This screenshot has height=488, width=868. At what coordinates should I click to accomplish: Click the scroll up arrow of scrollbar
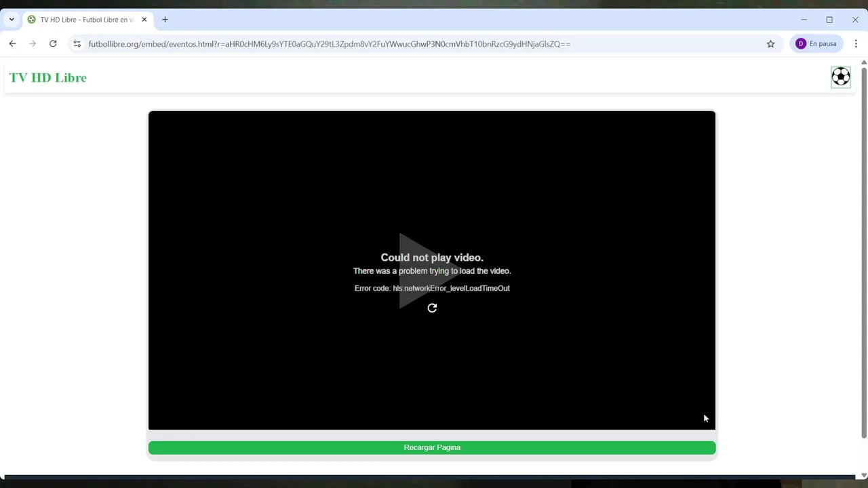864,62
